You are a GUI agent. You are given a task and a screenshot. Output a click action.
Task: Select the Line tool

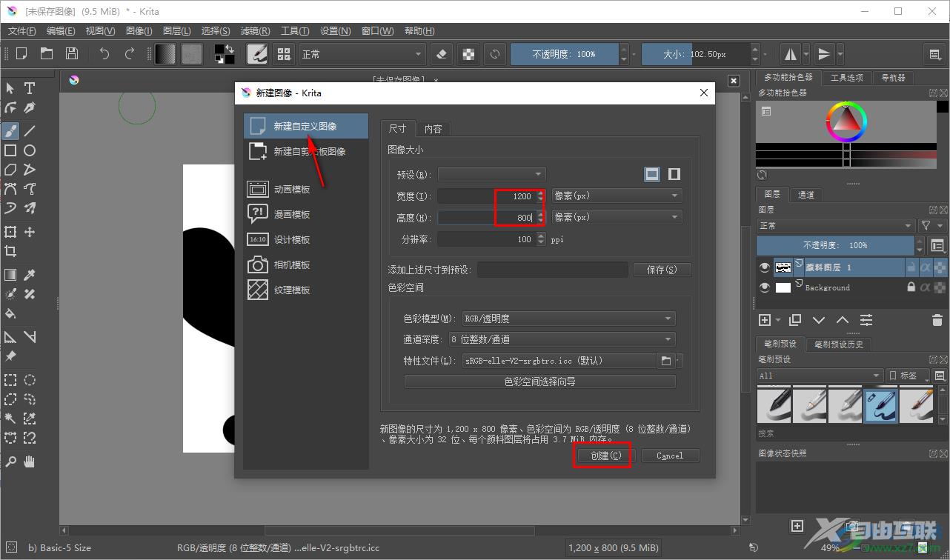30,131
